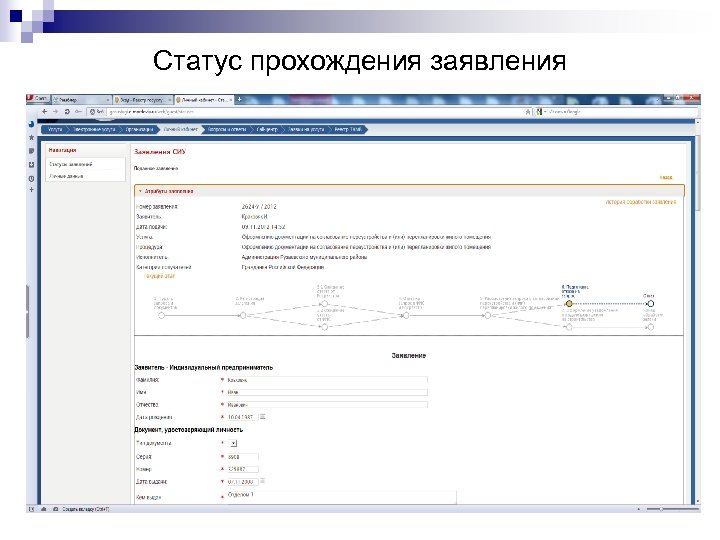Open the Call-центр navigation item

(x=267, y=129)
